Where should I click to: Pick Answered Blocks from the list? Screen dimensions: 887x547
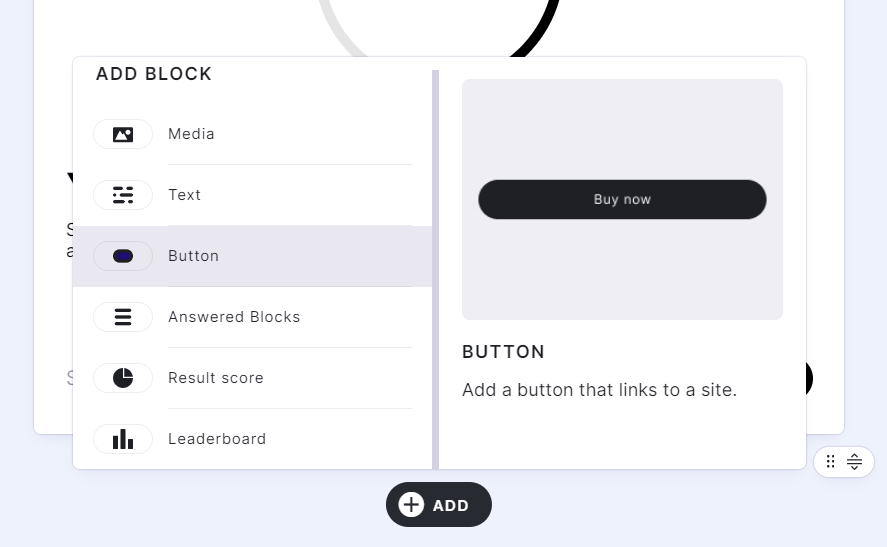[234, 317]
